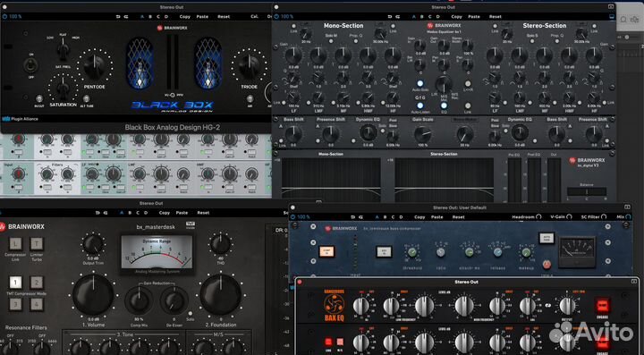Click the Output Trim knob in bx_masterdesk
This screenshot has width=644, height=355.
(93, 245)
